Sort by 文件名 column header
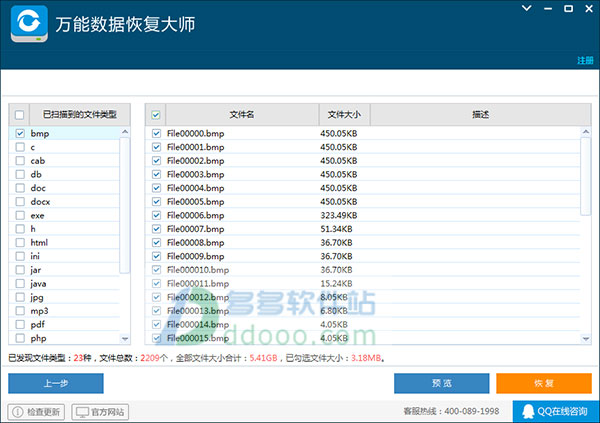This screenshot has width=600, height=423. click(x=242, y=114)
